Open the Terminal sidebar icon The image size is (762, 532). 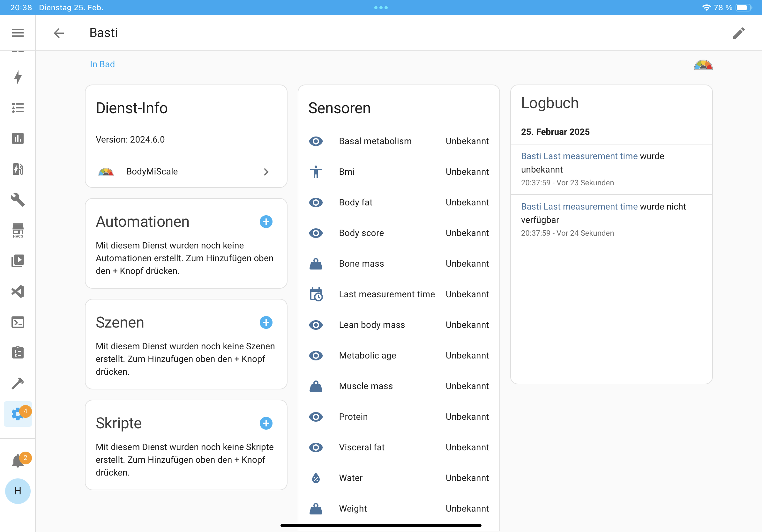pos(18,322)
